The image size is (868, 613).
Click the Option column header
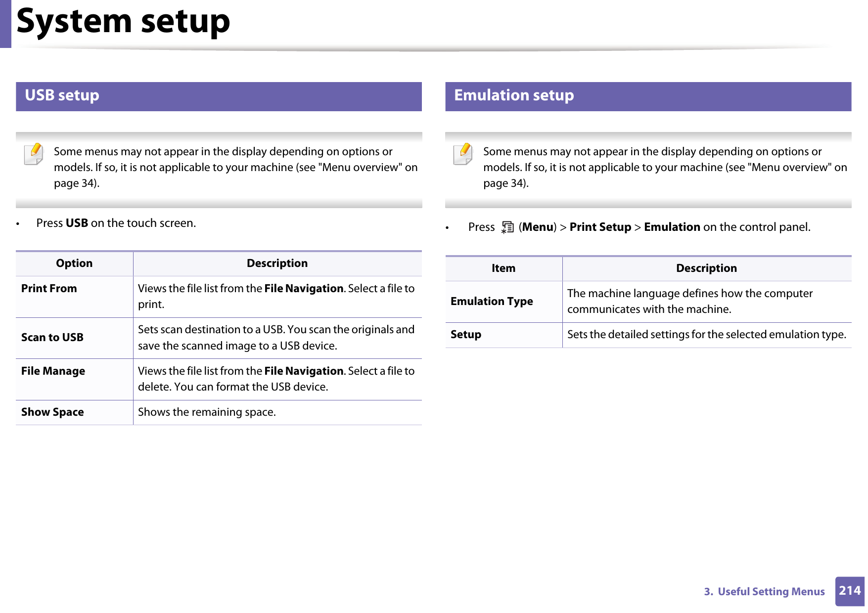pyautogui.click(x=74, y=263)
